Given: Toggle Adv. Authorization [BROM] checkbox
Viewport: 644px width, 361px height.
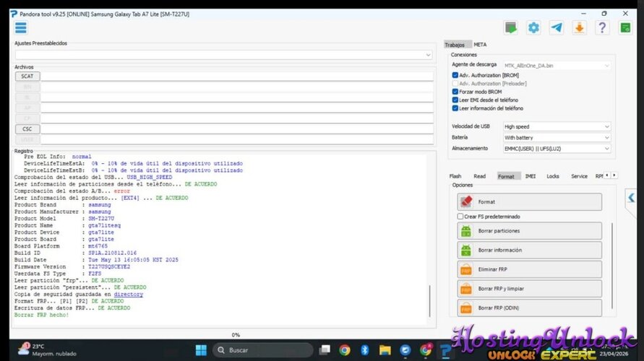Looking at the screenshot, I should [455, 75].
